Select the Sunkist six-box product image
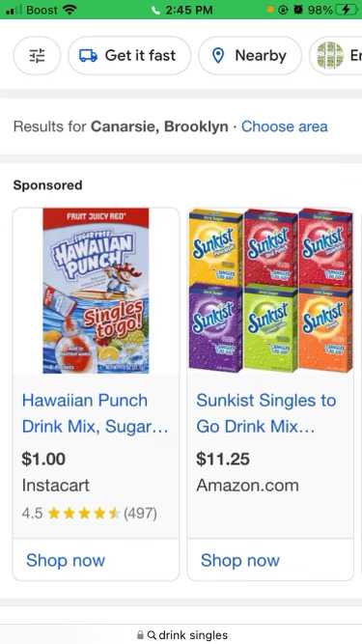The width and height of the screenshot is (362, 644). [x=270, y=290]
